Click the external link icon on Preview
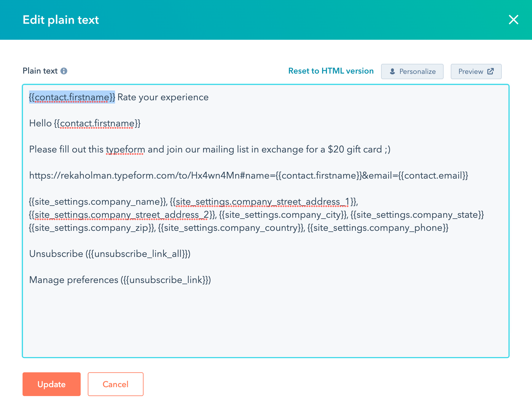Image resolution: width=532 pixels, height=410 pixels. tap(490, 71)
